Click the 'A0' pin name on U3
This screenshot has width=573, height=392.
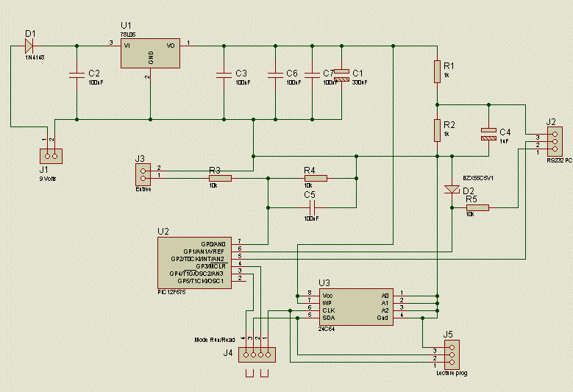tap(385, 296)
